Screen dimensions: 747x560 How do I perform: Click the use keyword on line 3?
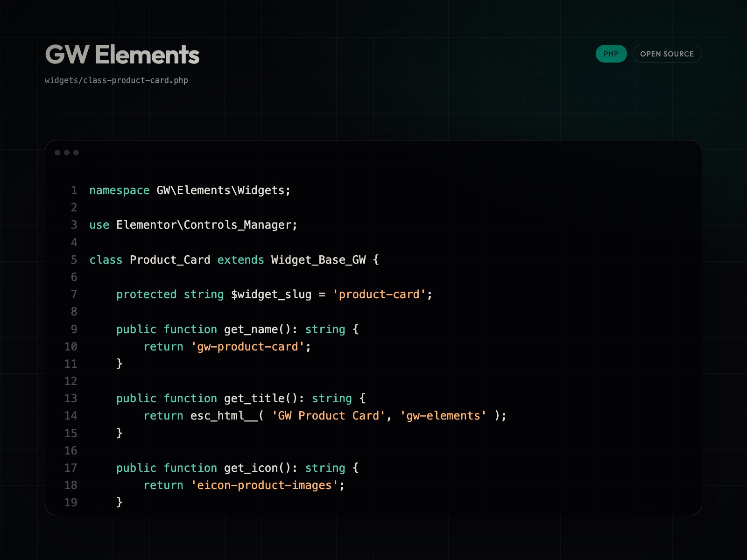pos(99,225)
